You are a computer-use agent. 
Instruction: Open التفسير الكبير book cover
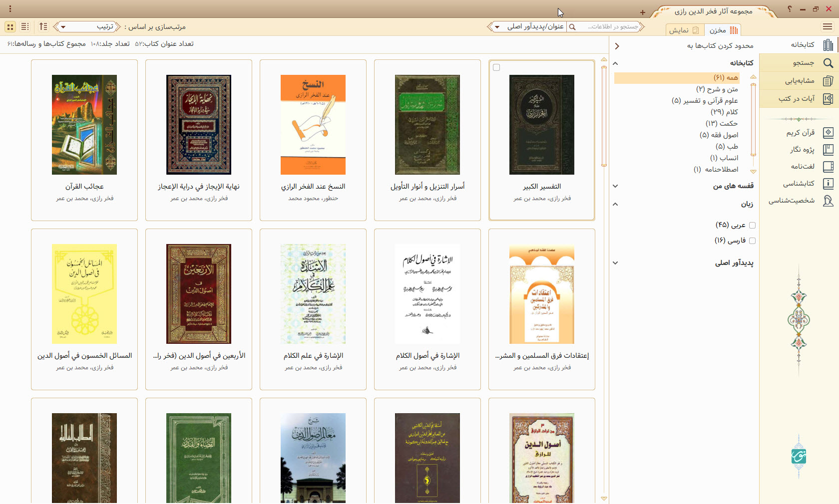click(542, 125)
